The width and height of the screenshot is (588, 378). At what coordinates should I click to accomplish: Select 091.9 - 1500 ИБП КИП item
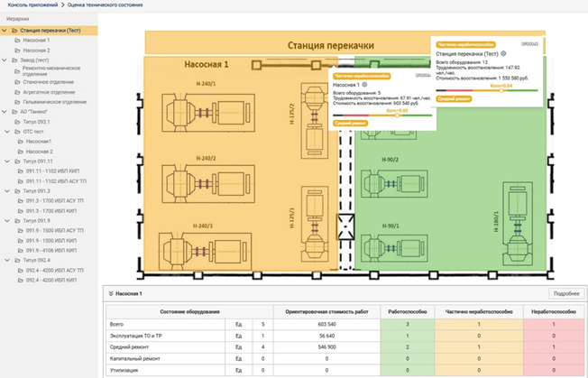click(x=51, y=240)
